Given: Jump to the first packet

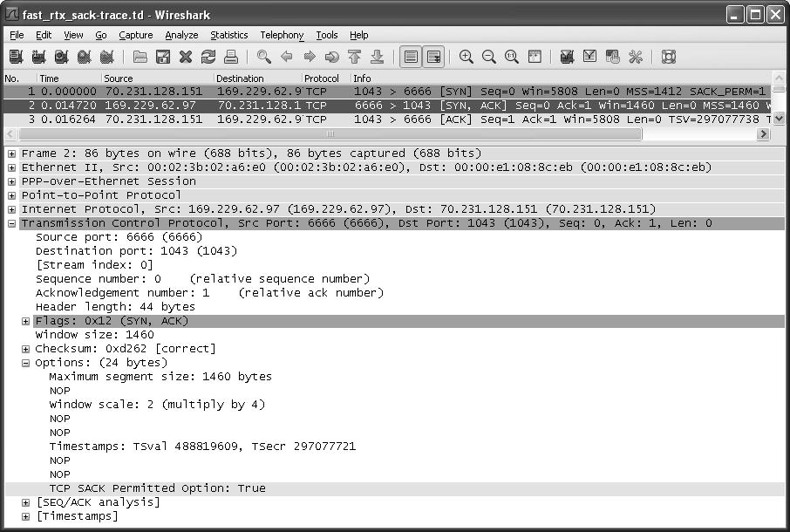Looking at the screenshot, I should point(354,57).
